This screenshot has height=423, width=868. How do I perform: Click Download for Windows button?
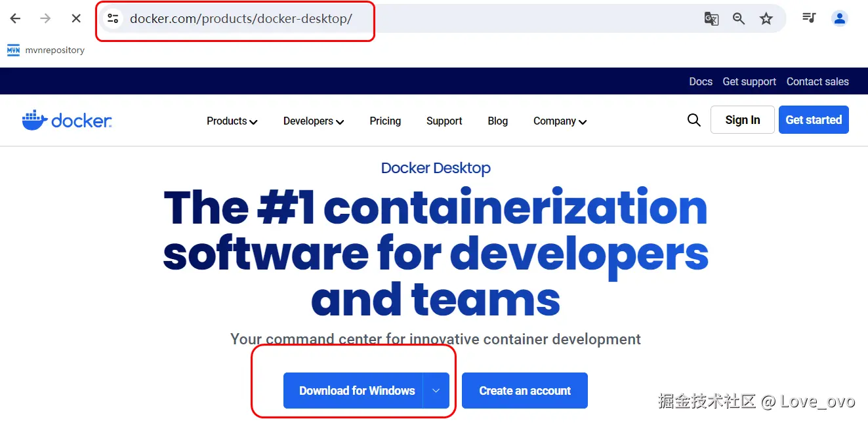[354, 391]
